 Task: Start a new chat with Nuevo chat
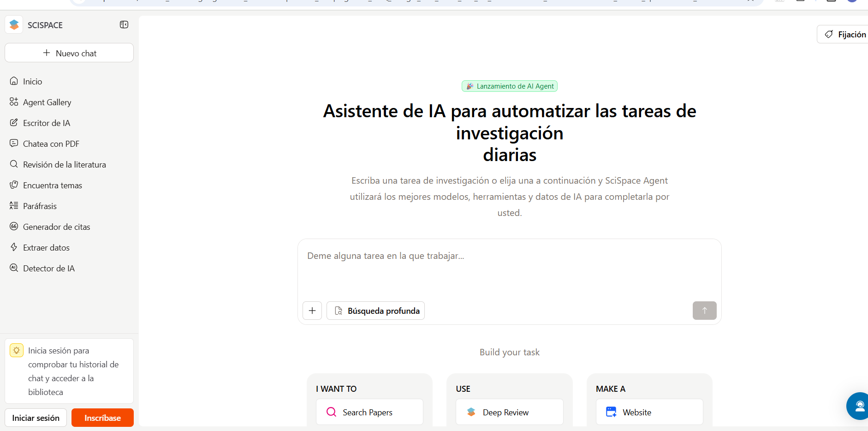pos(69,53)
